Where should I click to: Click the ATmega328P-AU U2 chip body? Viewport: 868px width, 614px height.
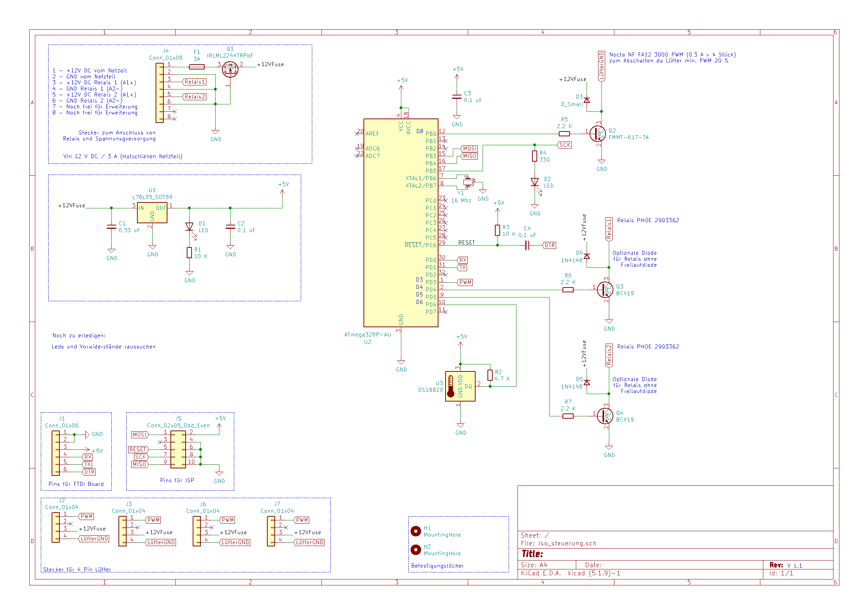[x=401, y=223]
